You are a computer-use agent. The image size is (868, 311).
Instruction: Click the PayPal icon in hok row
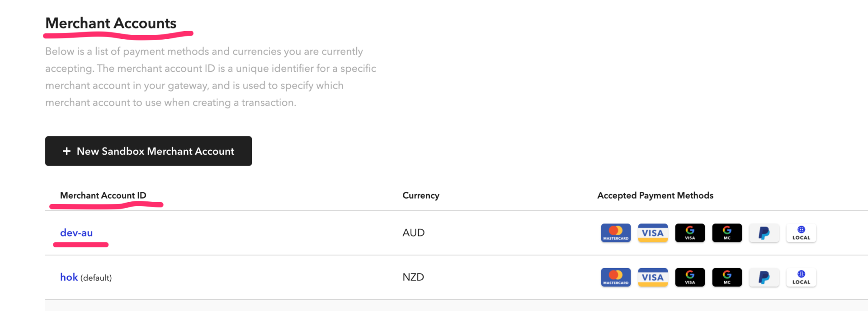tap(764, 277)
